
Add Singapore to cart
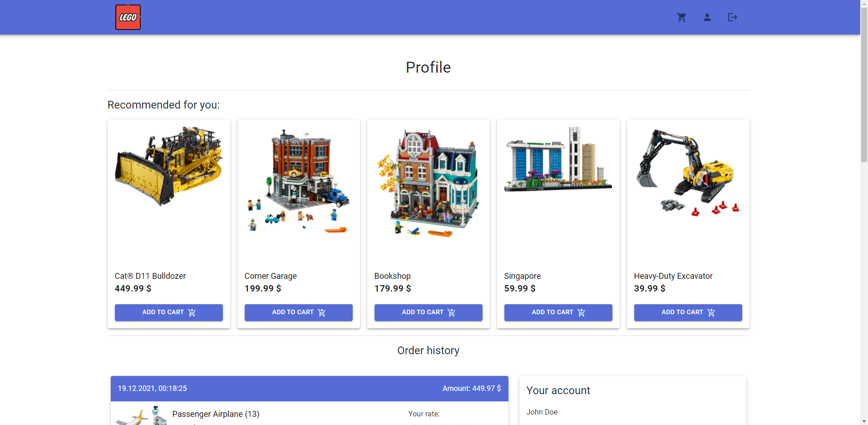(x=558, y=312)
